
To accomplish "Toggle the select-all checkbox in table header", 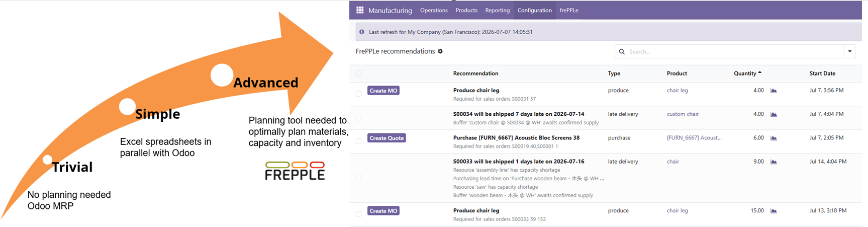I will click(358, 73).
